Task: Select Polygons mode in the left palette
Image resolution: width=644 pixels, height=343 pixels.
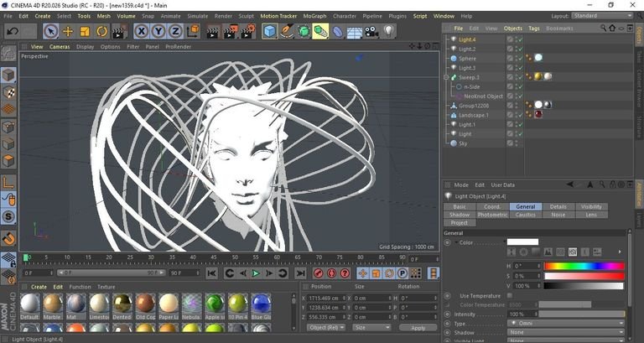Action: (x=8, y=160)
